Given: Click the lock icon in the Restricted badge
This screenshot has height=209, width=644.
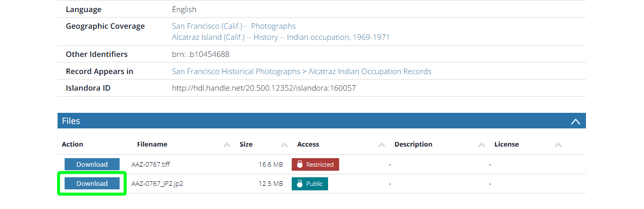Looking at the screenshot, I should tap(299, 165).
